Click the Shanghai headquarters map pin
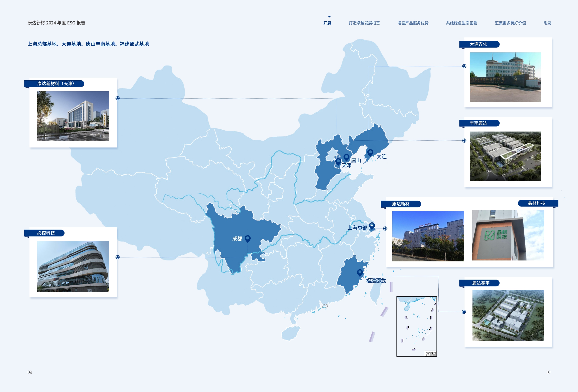 click(372, 226)
